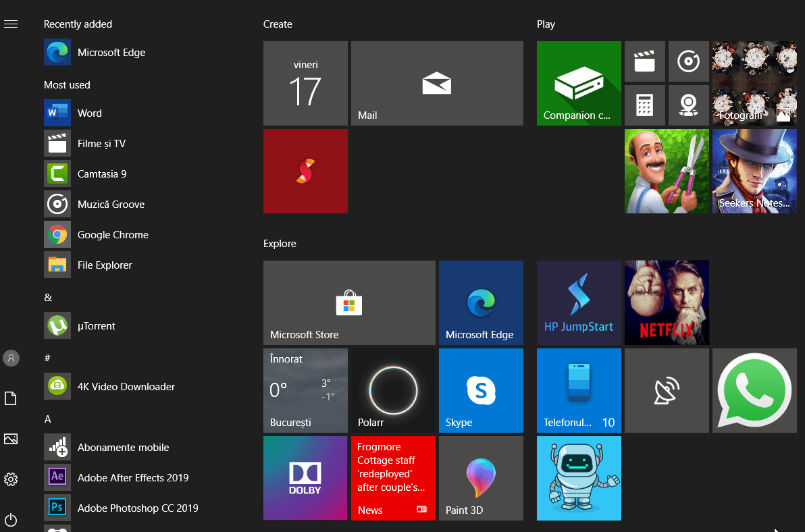The height and width of the screenshot is (532, 805).
Task: Open News tile about Frogmore Cottage
Action: (393, 478)
